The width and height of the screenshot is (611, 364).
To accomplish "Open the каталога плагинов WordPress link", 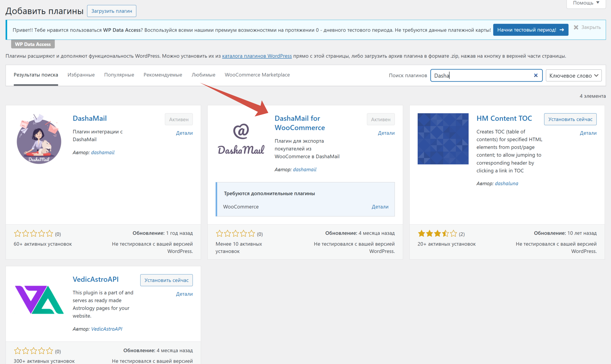I will click(x=257, y=56).
